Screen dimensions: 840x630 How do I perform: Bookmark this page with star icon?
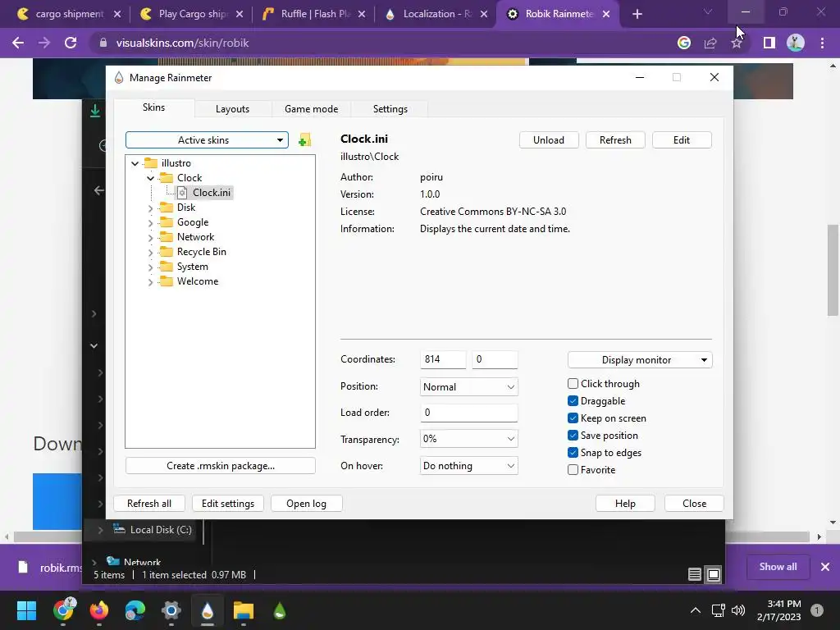pyautogui.click(x=737, y=43)
